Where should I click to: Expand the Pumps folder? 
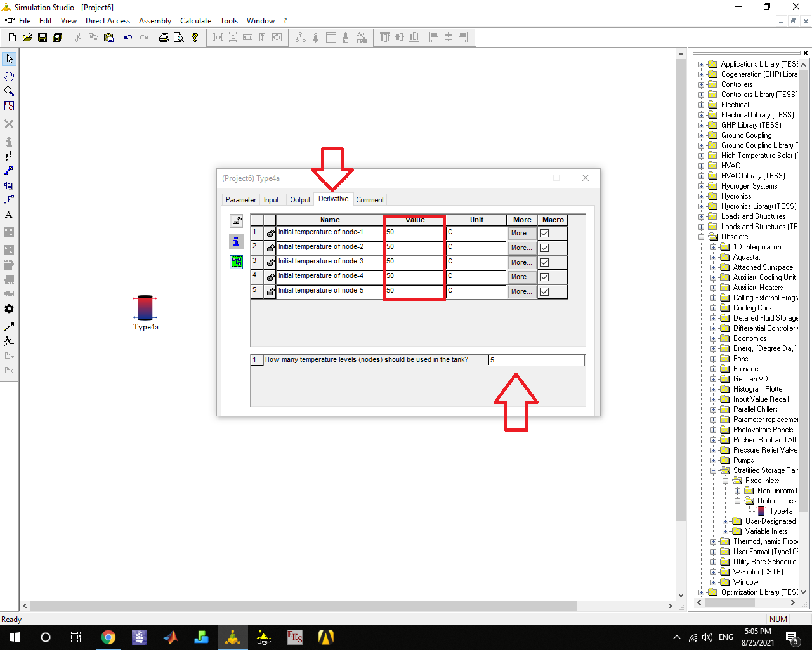point(714,460)
